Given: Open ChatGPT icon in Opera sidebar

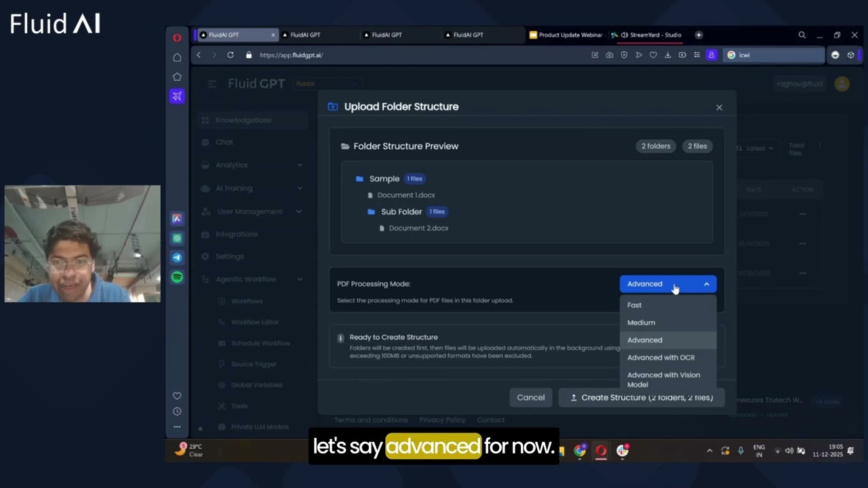Looking at the screenshot, I should (x=177, y=239).
